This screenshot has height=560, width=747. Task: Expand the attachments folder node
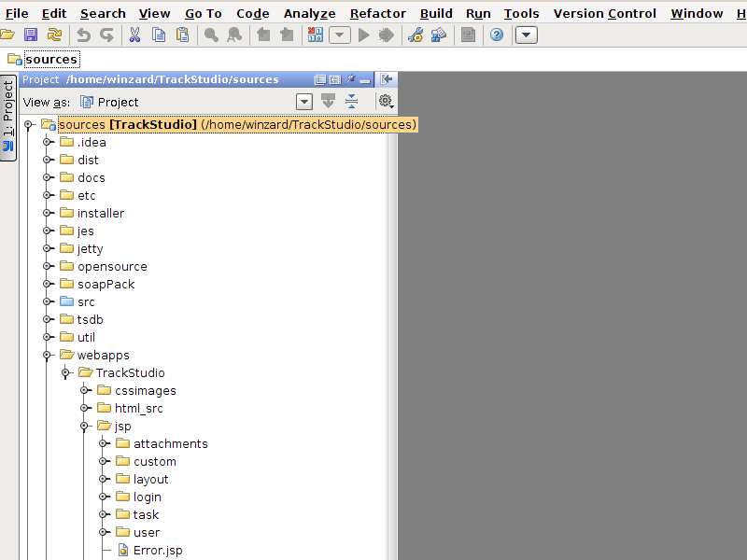pos(104,443)
